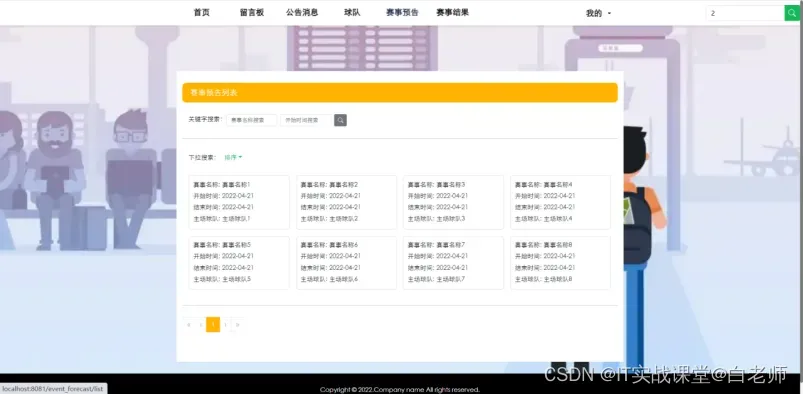Open 赛事结果 in the navigation bar

452,13
